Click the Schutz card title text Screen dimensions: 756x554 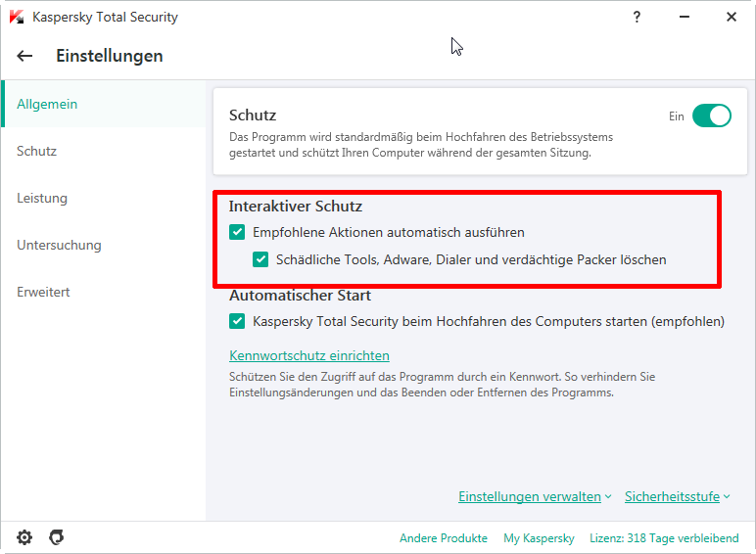click(253, 115)
